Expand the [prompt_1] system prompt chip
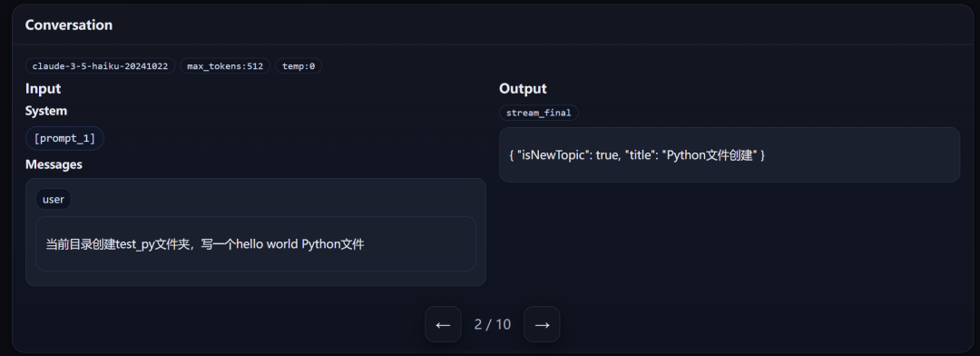 coord(64,138)
